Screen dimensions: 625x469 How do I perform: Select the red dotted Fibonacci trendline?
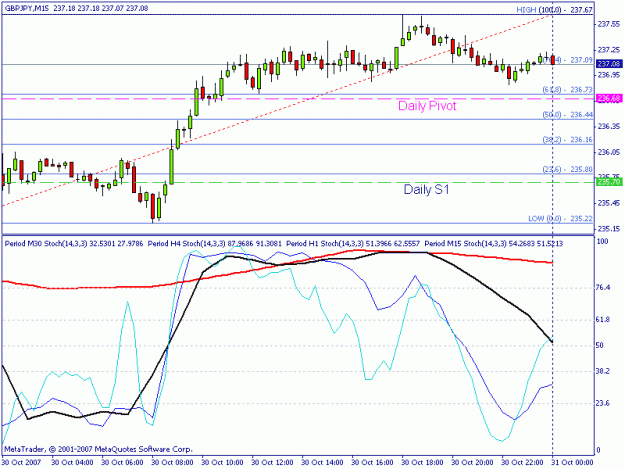(x=279, y=110)
